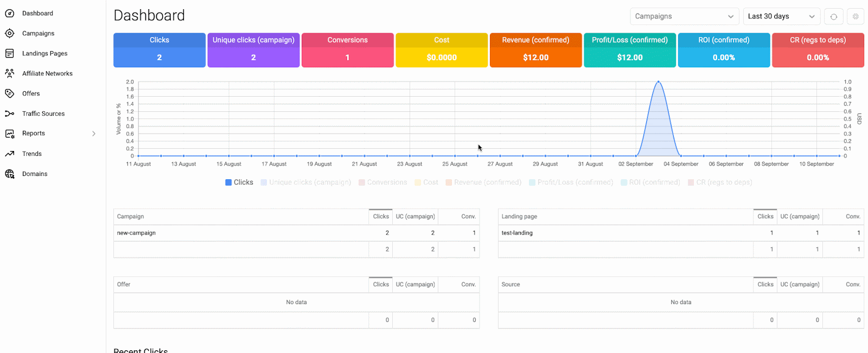Click the Traffic Sources arrows icon
The height and width of the screenshot is (353, 868).
(x=9, y=114)
